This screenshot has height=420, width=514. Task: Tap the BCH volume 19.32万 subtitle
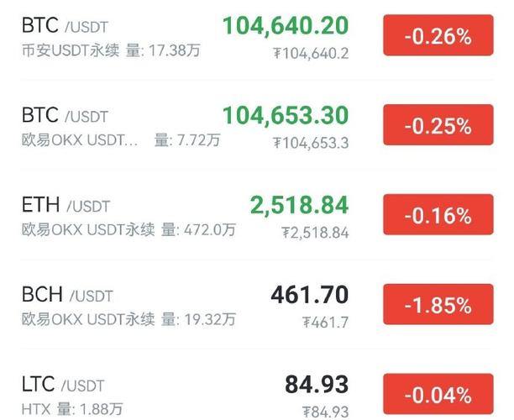click(198, 319)
